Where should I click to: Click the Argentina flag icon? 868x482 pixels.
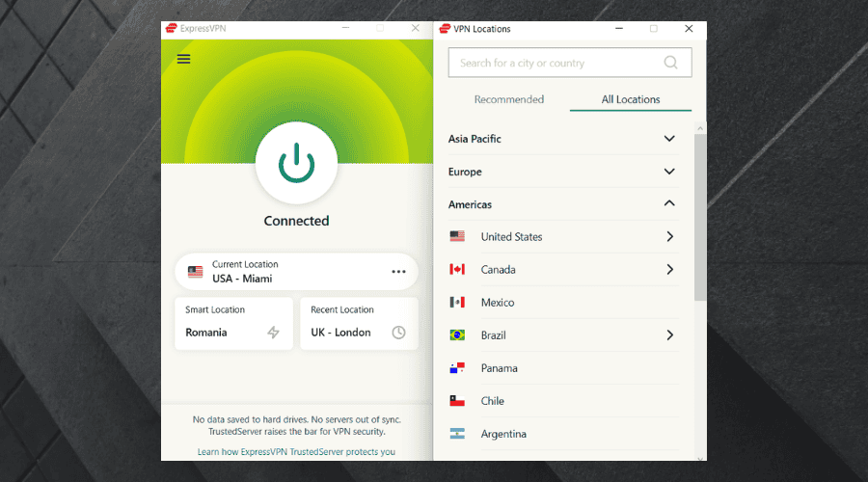(x=457, y=434)
